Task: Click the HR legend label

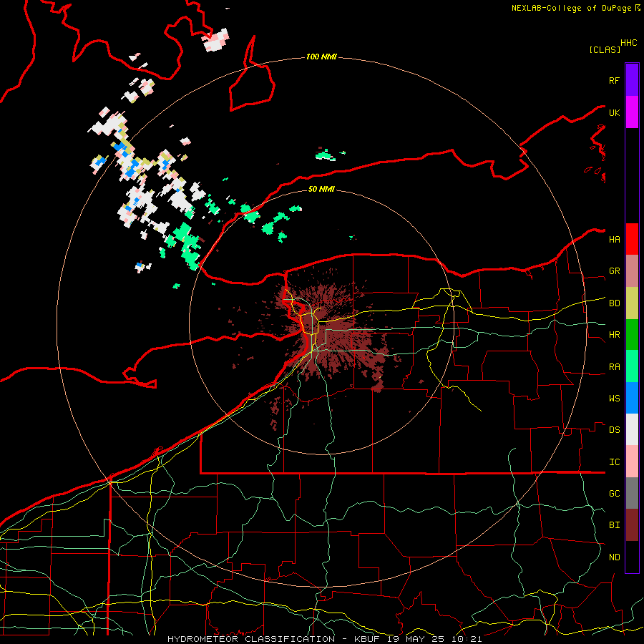Action: pyautogui.click(x=614, y=335)
